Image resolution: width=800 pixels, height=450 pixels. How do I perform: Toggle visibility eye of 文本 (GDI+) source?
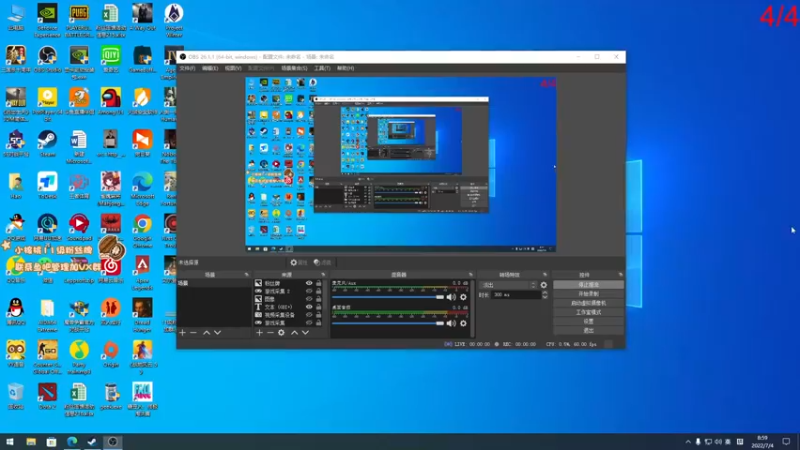click(309, 307)
